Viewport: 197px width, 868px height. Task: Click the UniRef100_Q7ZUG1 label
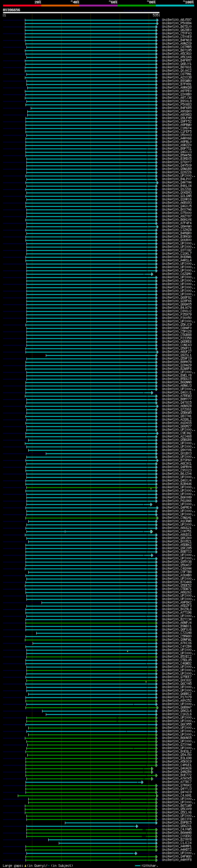pyautogui.click(x=176, y=410)
